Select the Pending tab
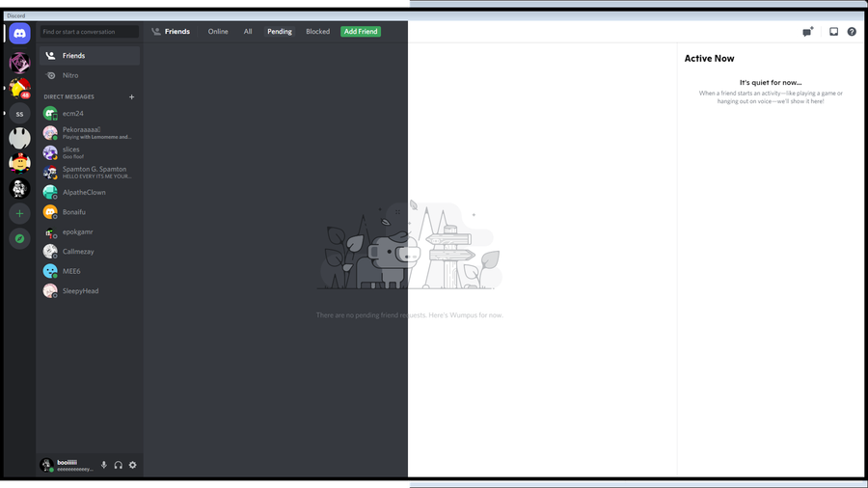This screenshot has width=868, height=488. point(280,32)
